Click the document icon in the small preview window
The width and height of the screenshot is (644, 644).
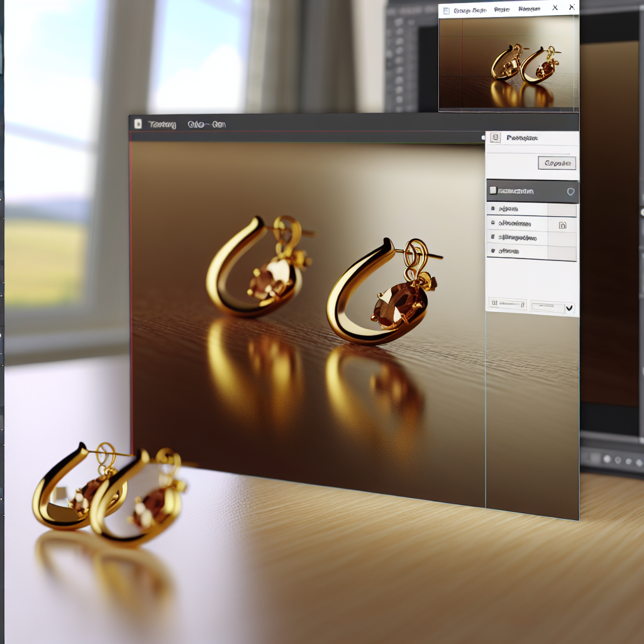[x=445, y=10]
